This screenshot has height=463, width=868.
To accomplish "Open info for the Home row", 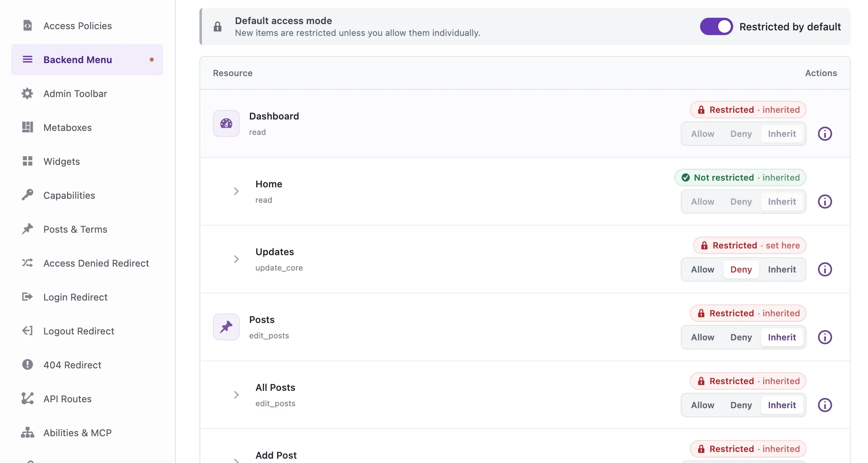I will [x=825, y=202].
